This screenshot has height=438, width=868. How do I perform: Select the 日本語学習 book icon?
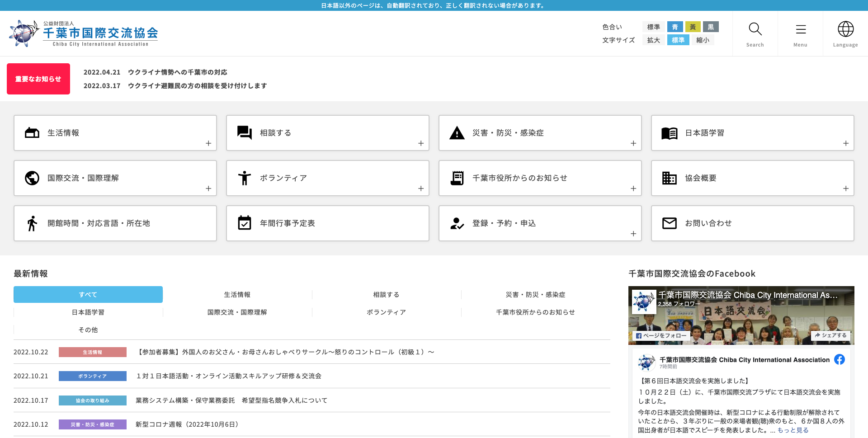point(669,132)
